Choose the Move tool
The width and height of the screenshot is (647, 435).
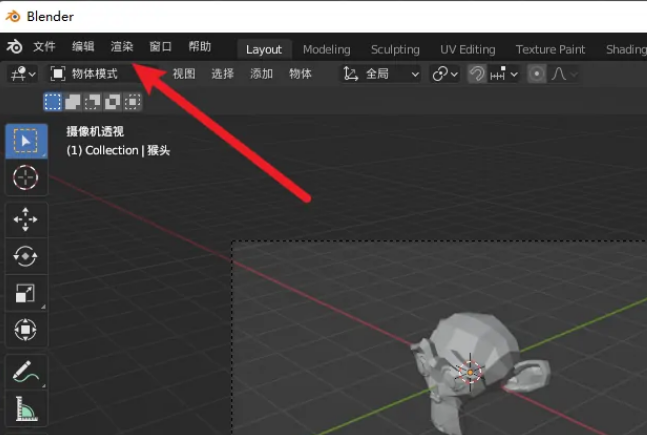pyautogui.click(x=25, y=219)
